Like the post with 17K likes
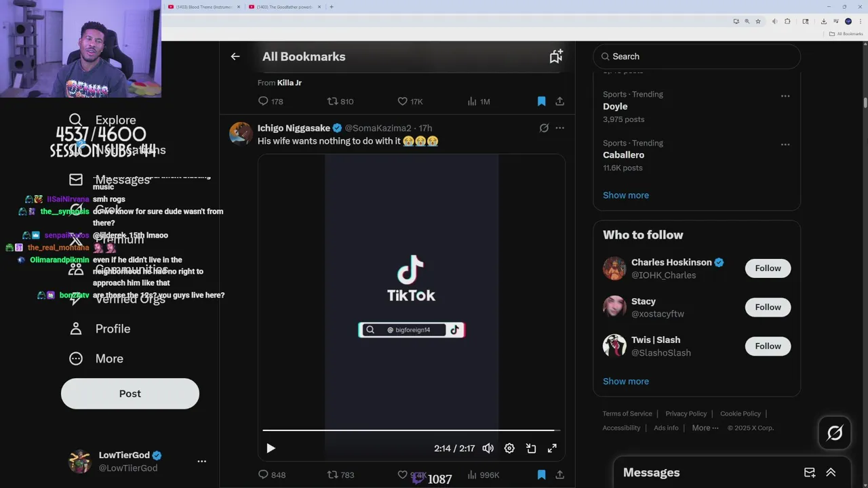868x488 pixels. (x=410, y=102)
